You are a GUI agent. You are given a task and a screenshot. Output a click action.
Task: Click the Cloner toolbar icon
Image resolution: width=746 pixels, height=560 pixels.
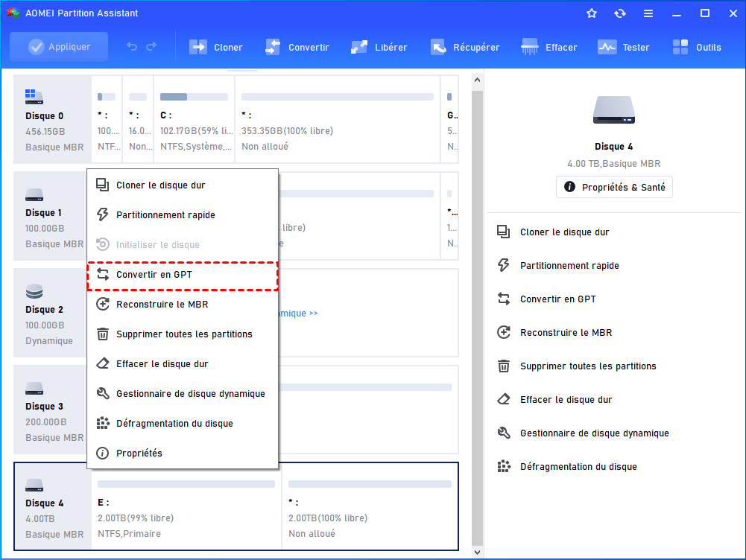click(x=198, y=47)
